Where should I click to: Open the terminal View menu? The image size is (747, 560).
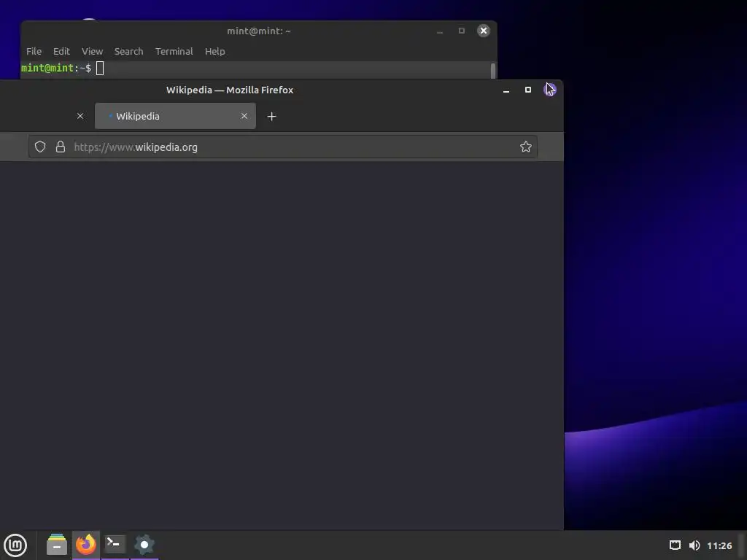[x=92, y=52]
